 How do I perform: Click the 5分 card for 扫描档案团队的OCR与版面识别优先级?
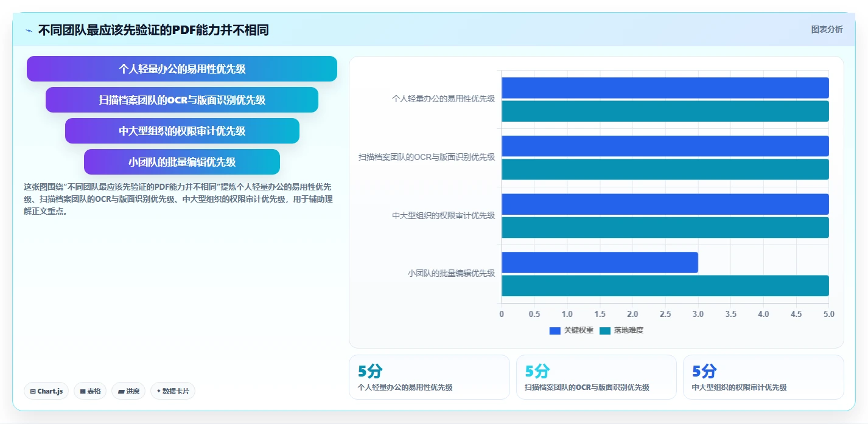click(x=597, y=377)
